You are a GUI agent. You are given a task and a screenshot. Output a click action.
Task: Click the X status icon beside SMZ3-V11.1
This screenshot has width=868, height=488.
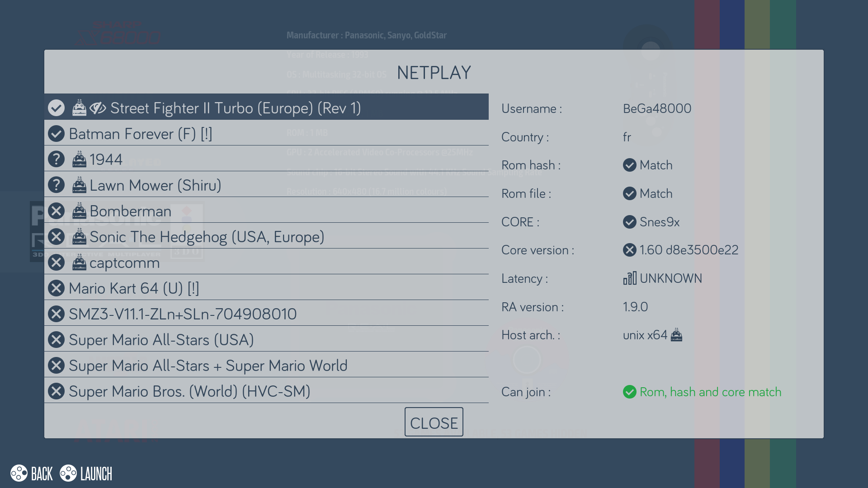(x=56, y=314)
